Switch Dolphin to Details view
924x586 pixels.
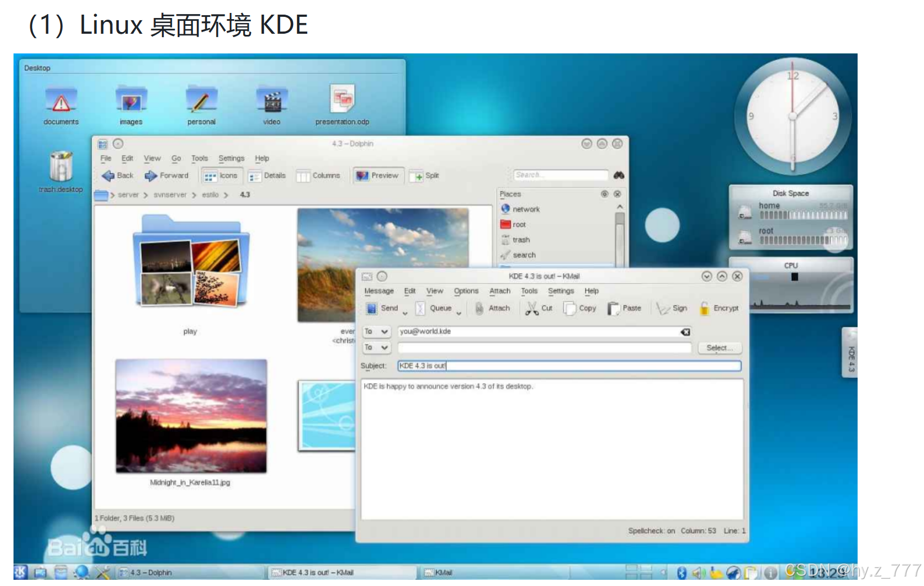tap(267, 176)
